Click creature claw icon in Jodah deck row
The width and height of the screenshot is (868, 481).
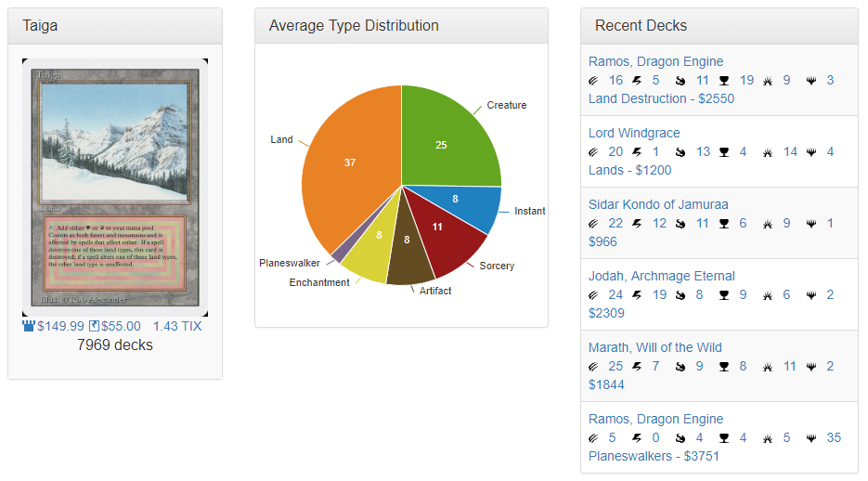(594, 295)
